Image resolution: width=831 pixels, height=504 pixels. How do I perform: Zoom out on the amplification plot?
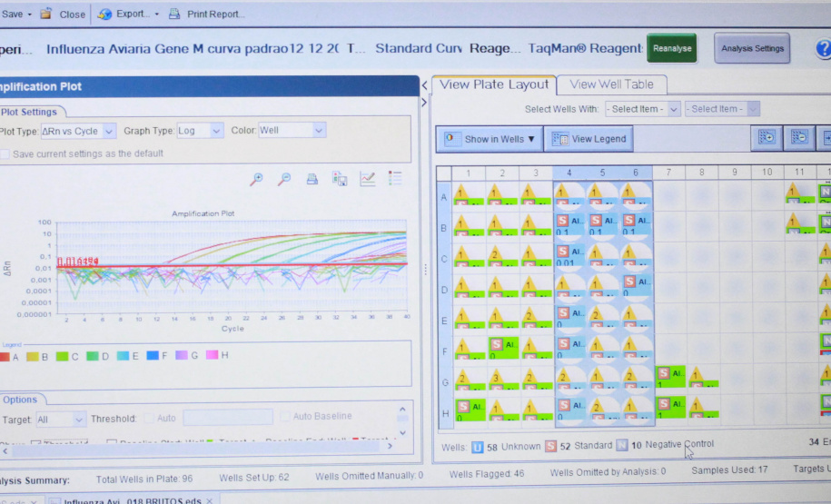(284, 179)
